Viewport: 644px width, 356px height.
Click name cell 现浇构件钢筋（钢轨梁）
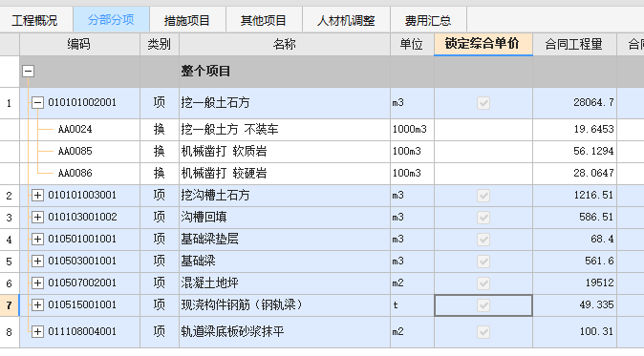284,305
